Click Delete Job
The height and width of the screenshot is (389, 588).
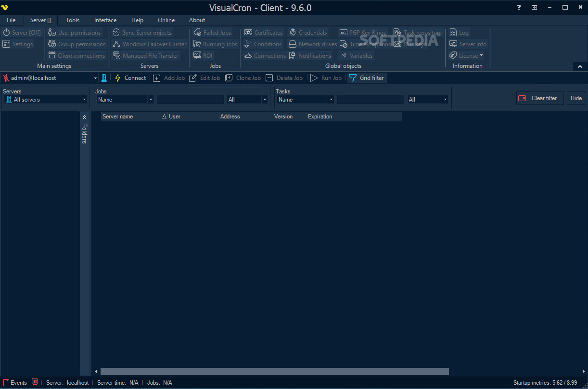[284, 78]
